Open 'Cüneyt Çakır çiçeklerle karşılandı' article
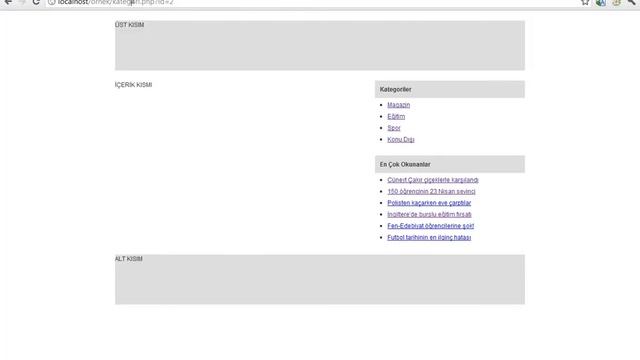640x360 pixels. tap(433, 180)
